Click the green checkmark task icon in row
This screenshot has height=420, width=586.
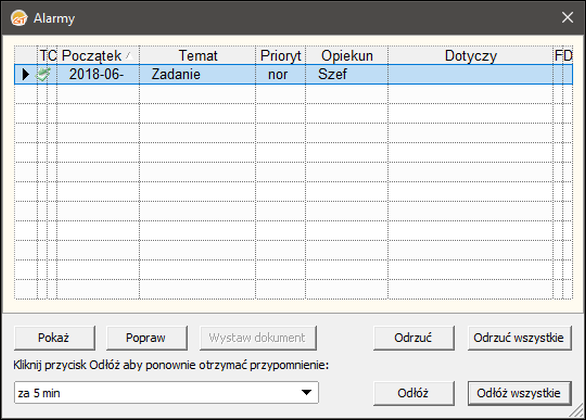click(43, 74)
